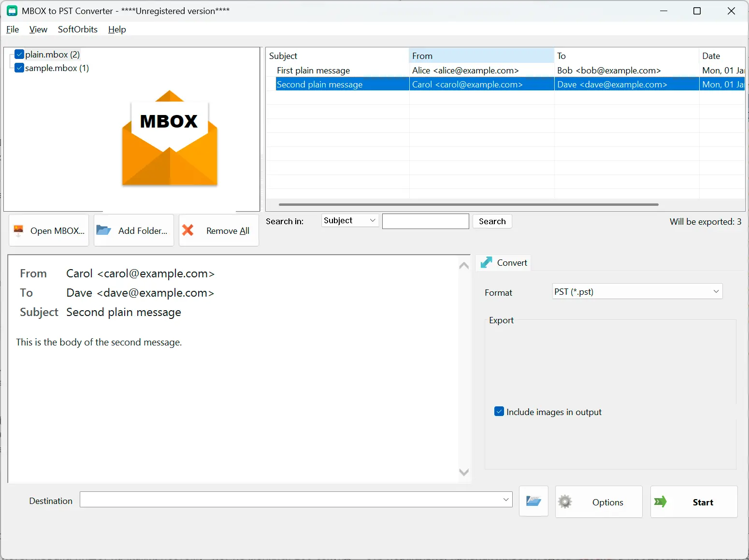Sort by the Date column header
749x560 pixels.
[x=722, y=56]
